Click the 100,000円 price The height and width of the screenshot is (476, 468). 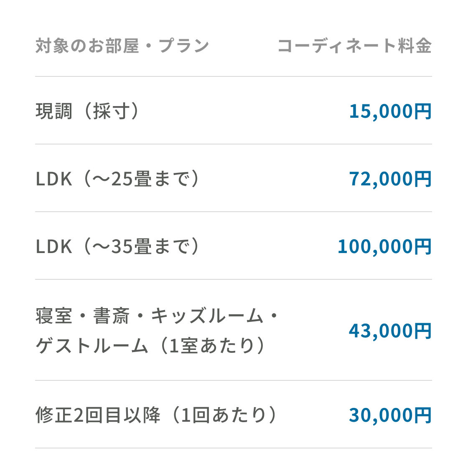pos(385,246)
